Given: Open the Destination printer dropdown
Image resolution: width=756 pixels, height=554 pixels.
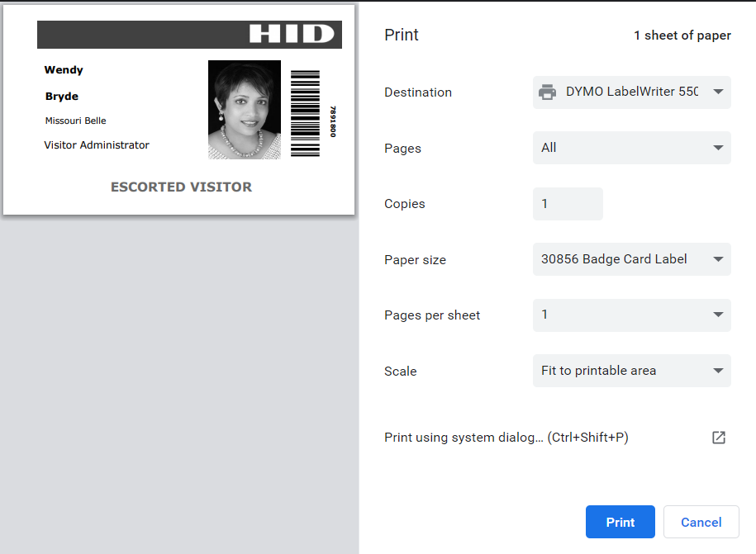Looking at the screenshot, I should coord(631,92).
